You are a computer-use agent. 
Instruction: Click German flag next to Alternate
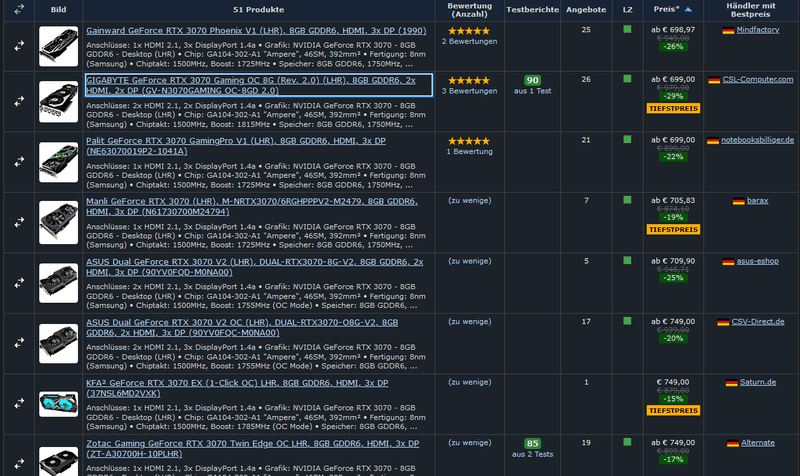coord(733,443)
